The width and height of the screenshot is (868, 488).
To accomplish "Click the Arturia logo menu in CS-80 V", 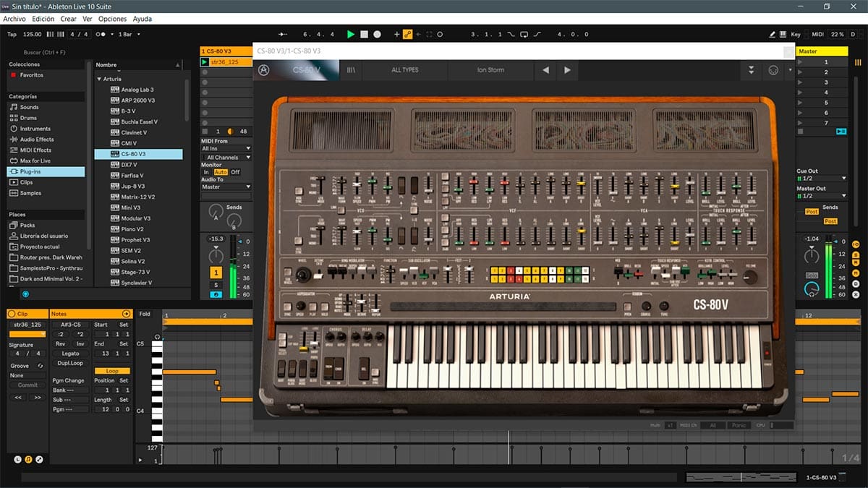I will point(265,70).
